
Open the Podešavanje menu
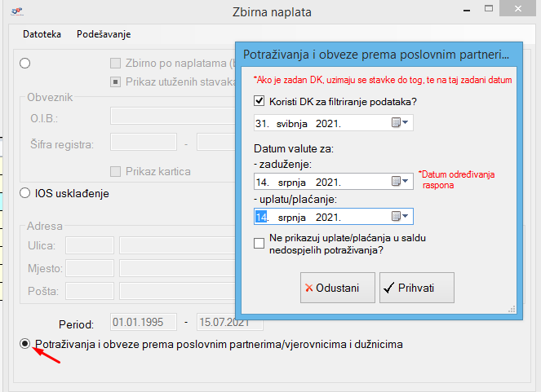(104, 34)
